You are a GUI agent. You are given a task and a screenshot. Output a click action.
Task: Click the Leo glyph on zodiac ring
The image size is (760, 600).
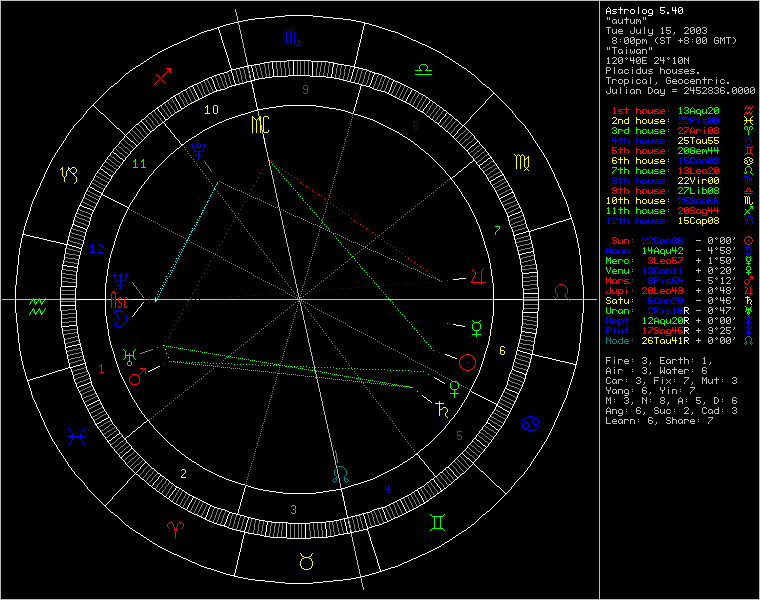[x=561, y=292]
